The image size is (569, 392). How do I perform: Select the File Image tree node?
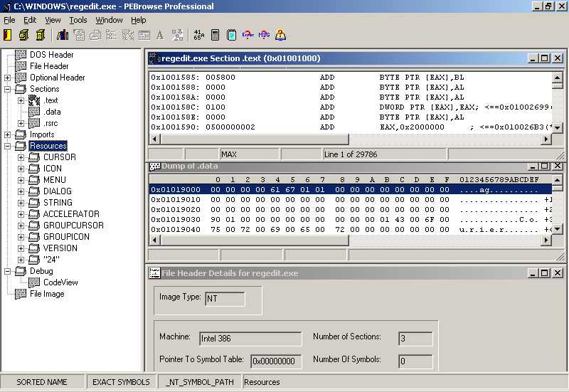[47, 294]
